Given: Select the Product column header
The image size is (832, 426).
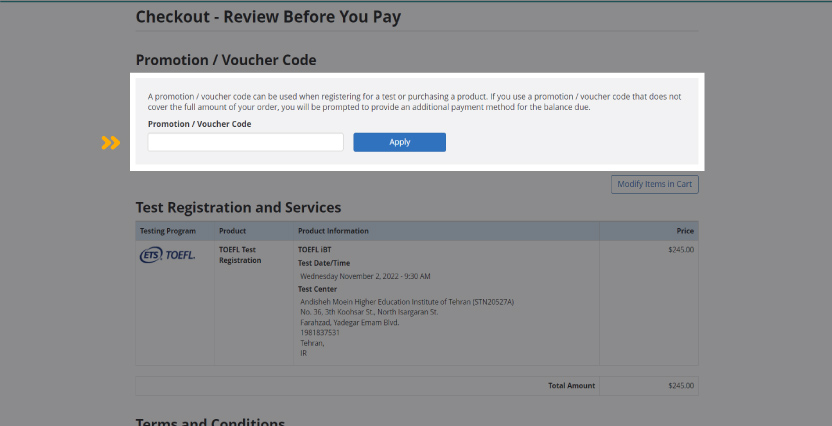Looking at the screenshot, I should (x=232, y=231).
